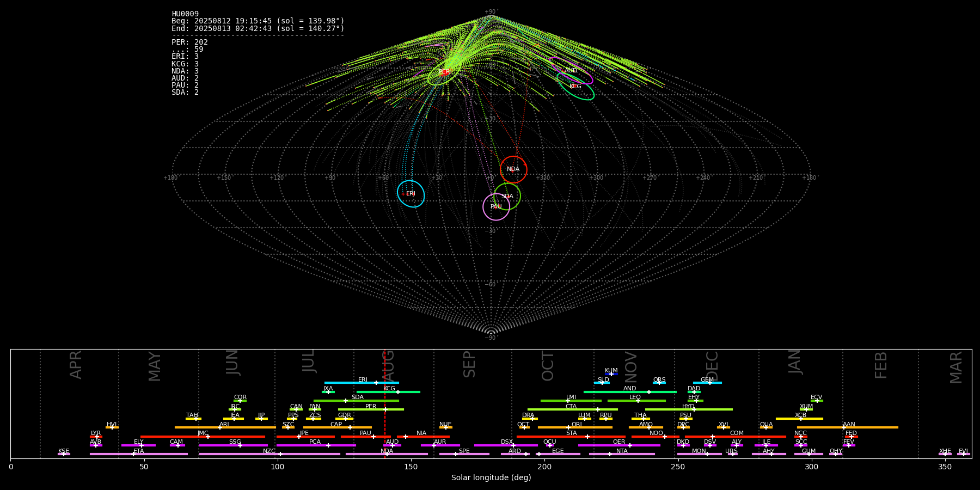
Task: Click the pink PAU radiant circle on sky map
Action: pos(496,207)
